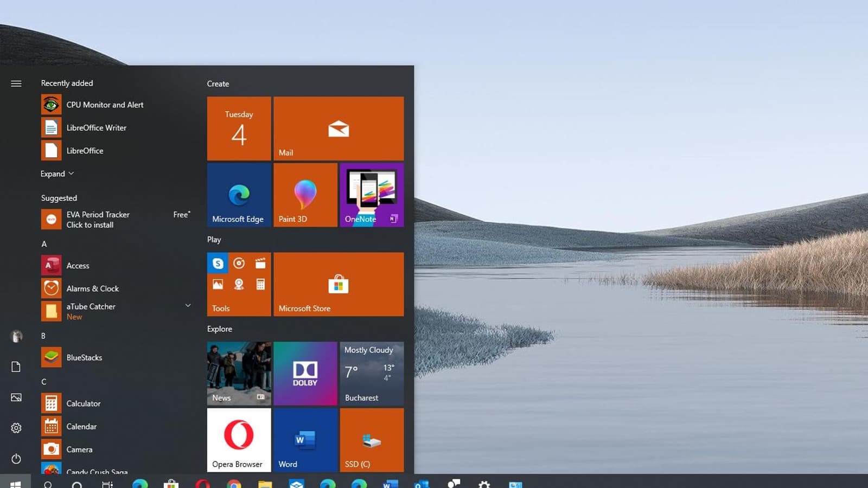Launch the Microsoft Edge tile
The image size is (868, 488).
tap(239, 195)
